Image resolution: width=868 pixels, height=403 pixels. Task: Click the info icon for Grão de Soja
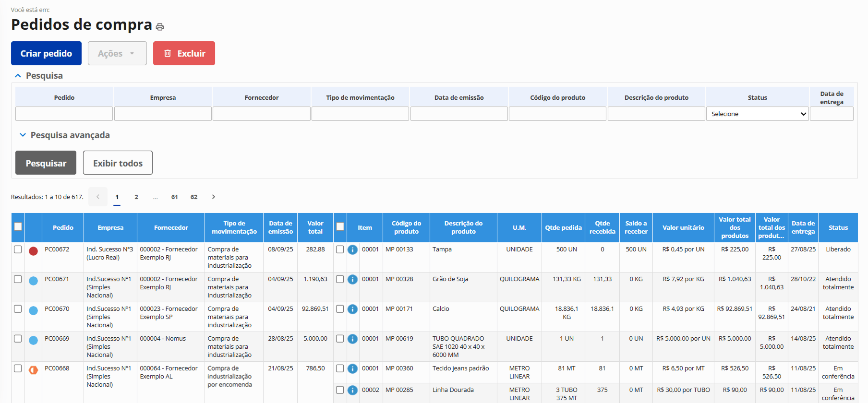point(352,280)
